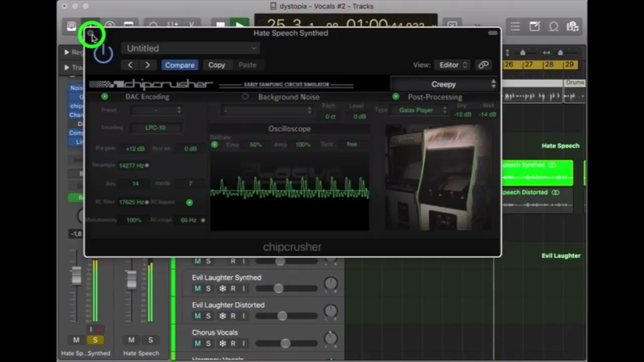
Task: Mute the Chorus Vocals track
Action: pos(197,343)
